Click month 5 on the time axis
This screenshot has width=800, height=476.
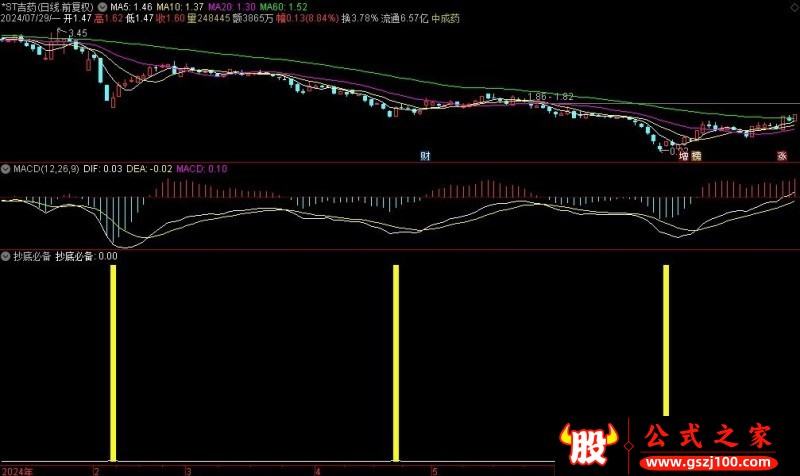(x=434, y=471)
